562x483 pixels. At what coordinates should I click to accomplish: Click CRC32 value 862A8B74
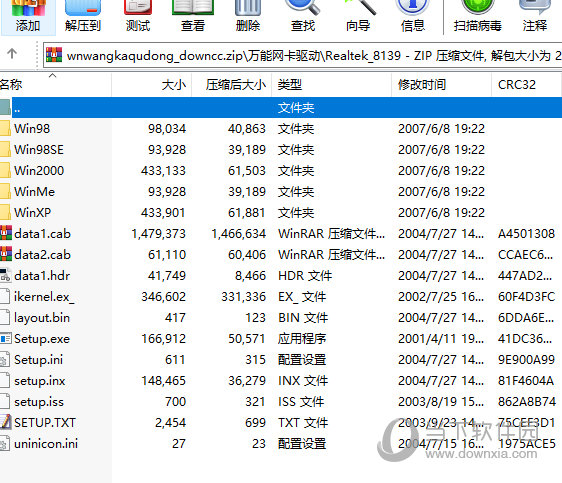point(527,402)
